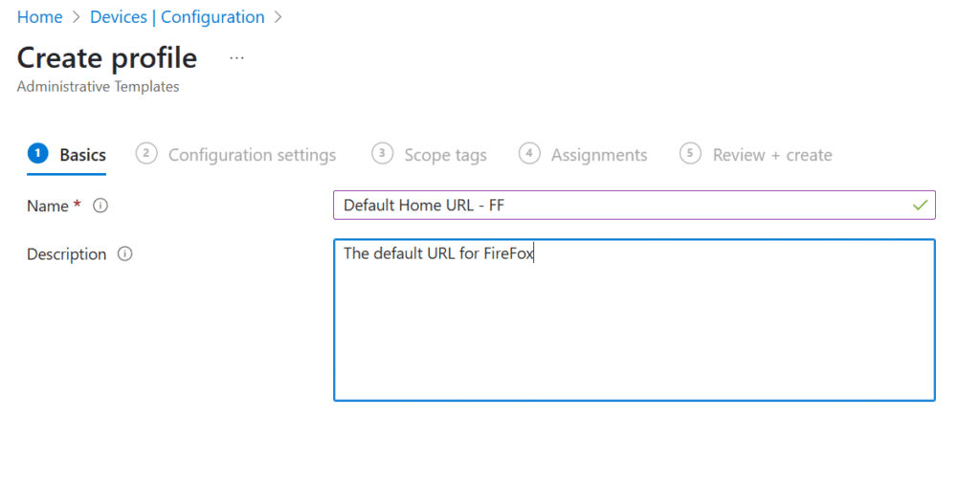Open the Devices | Configuration breadcrumb link
Screen dimensions: 980x503
(177, 17)
